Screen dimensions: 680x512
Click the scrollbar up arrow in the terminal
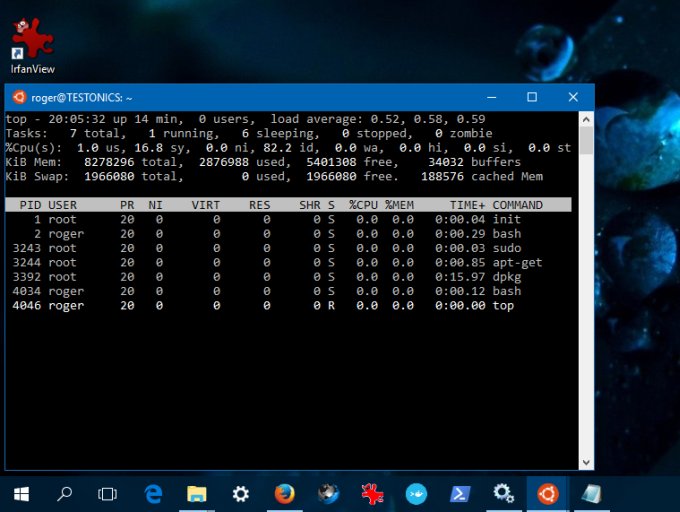pyautogui.click(x=586, y=119)
